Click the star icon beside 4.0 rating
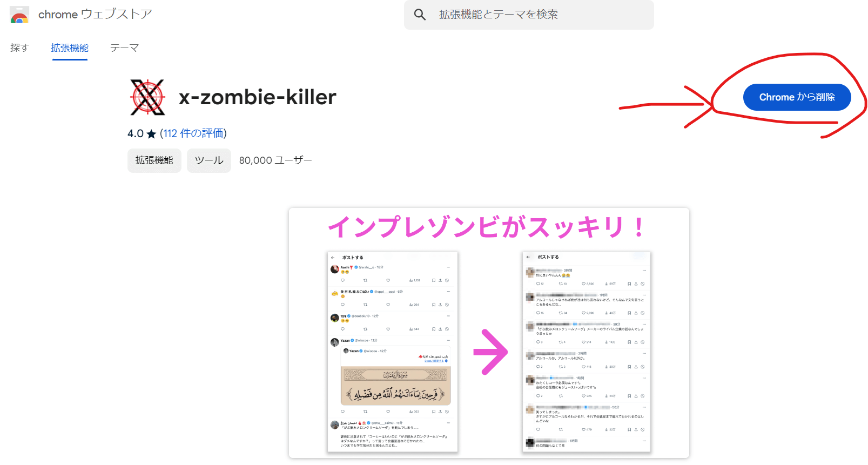The image size is (868, 465). [x=151, y=134]
